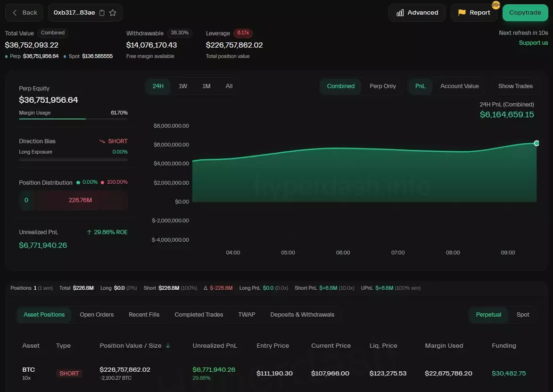Select the All time range

pos(229,86)
